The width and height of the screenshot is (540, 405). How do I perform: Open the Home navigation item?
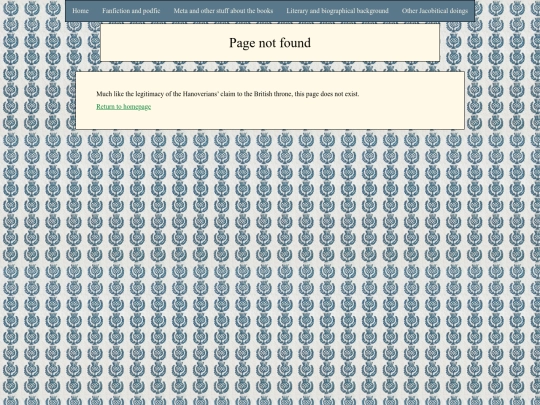[80, 11]
